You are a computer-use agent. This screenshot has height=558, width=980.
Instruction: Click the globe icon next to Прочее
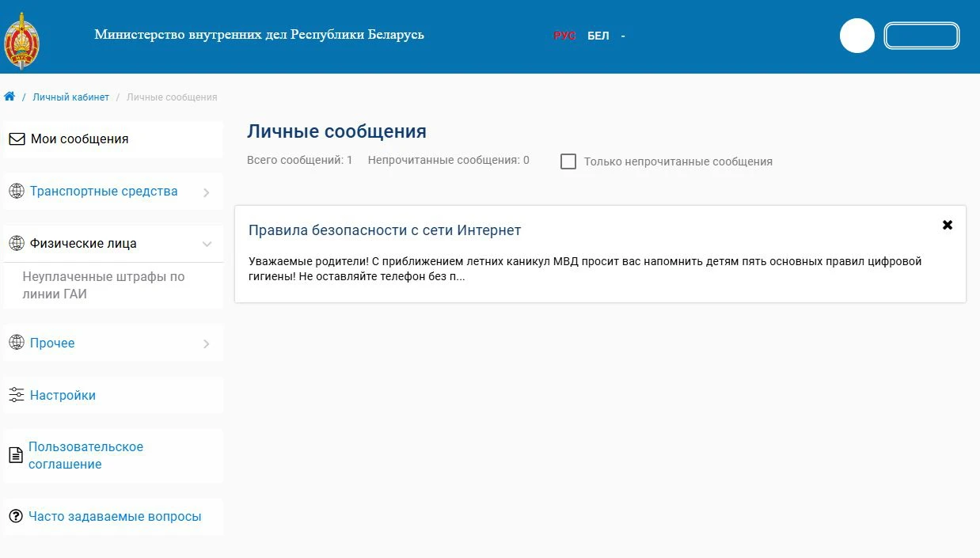click(x=17, y=343)
